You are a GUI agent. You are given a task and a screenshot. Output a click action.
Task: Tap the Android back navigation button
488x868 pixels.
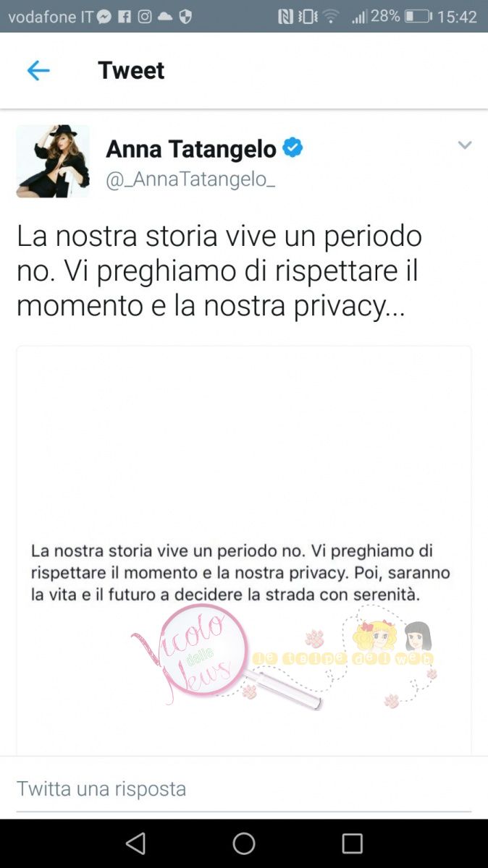click(x=135, y=843)
